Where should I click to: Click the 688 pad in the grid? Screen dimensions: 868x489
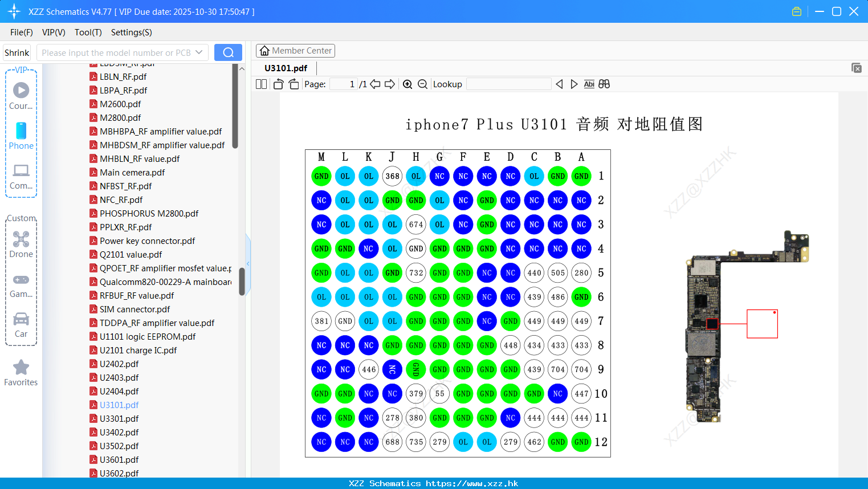pos(392,442)
